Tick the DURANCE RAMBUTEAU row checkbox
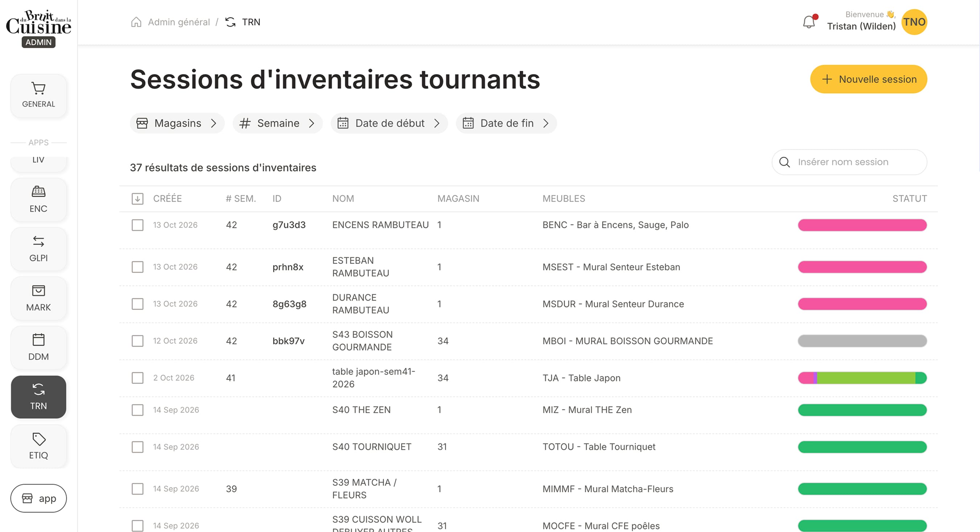980x532 pixels. tap(137, 304)
